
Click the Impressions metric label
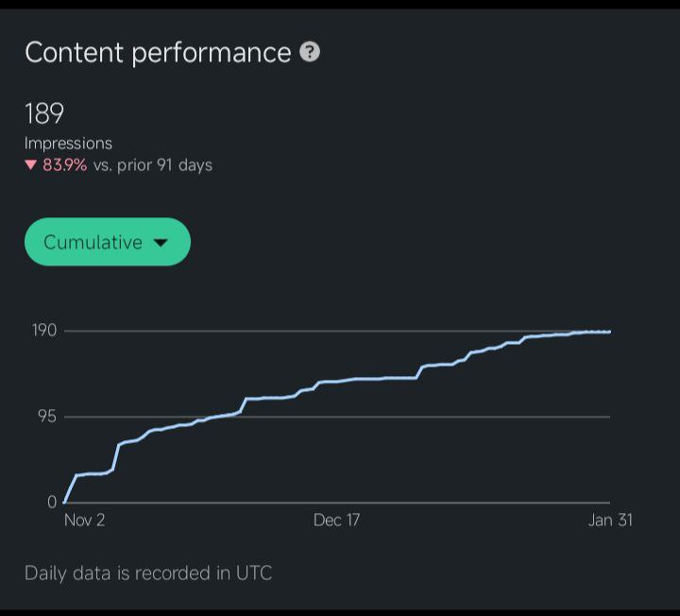coord(68,143)
